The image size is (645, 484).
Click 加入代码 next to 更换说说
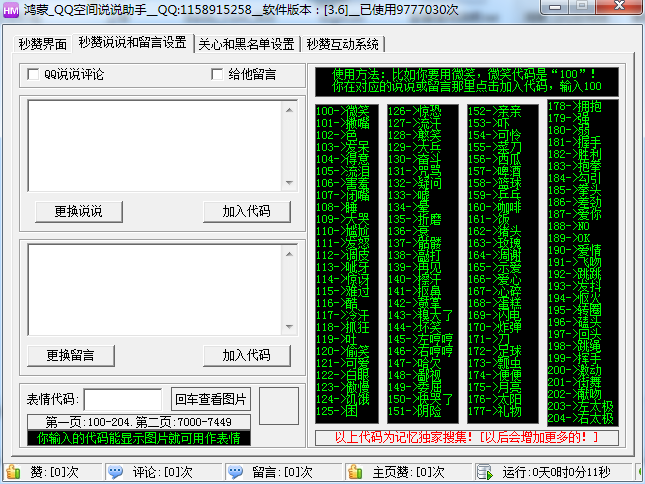tap(246, 211)
